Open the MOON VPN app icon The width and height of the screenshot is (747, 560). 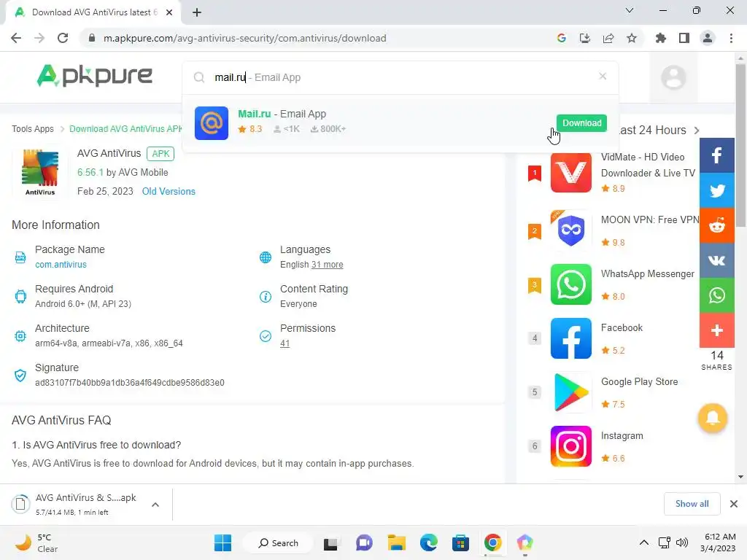point(570,230)
